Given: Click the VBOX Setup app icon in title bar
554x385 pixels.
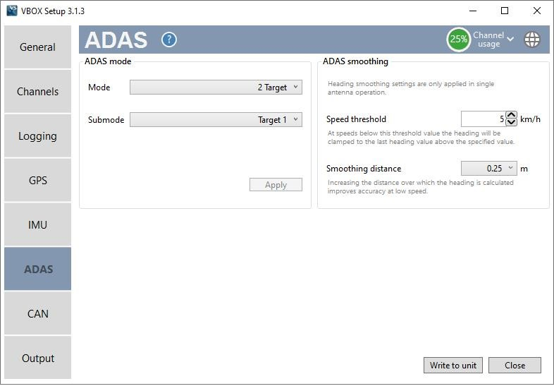Looking at the screenshot, I should click(x=12, y=11).
